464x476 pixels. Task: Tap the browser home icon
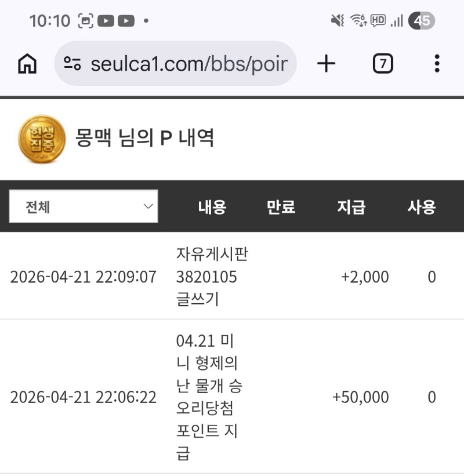[x=27, y=64]
